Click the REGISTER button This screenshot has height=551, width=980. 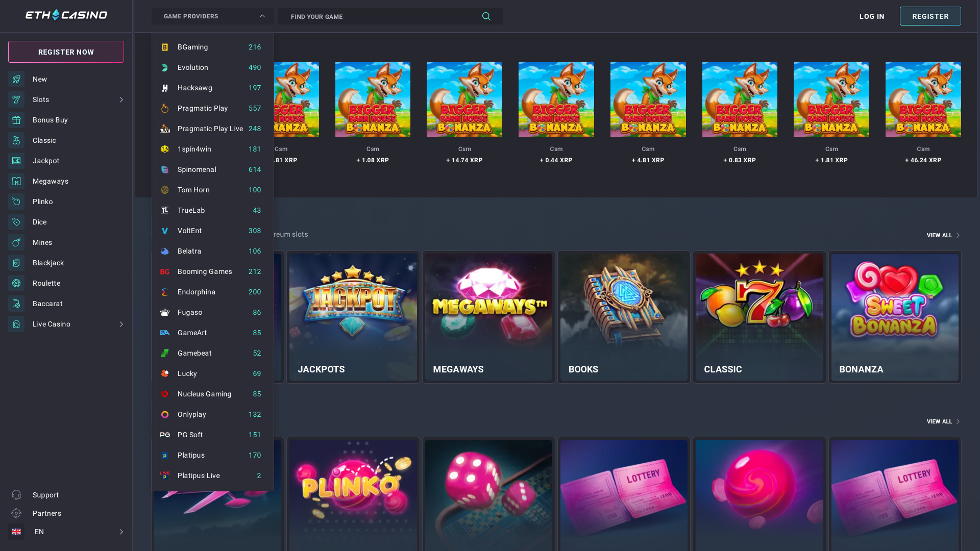[930, 16]
